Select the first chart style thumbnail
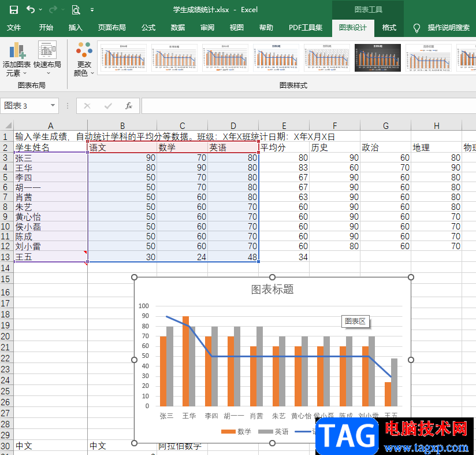This screenshot has width=476, height=455. (124, 58)
